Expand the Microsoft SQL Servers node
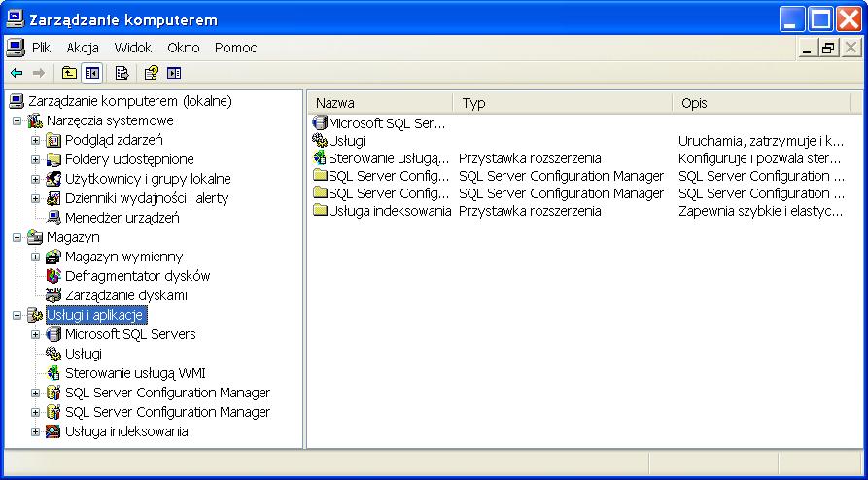This screenshot has height=480, width=868. click(x=35, y=334)
